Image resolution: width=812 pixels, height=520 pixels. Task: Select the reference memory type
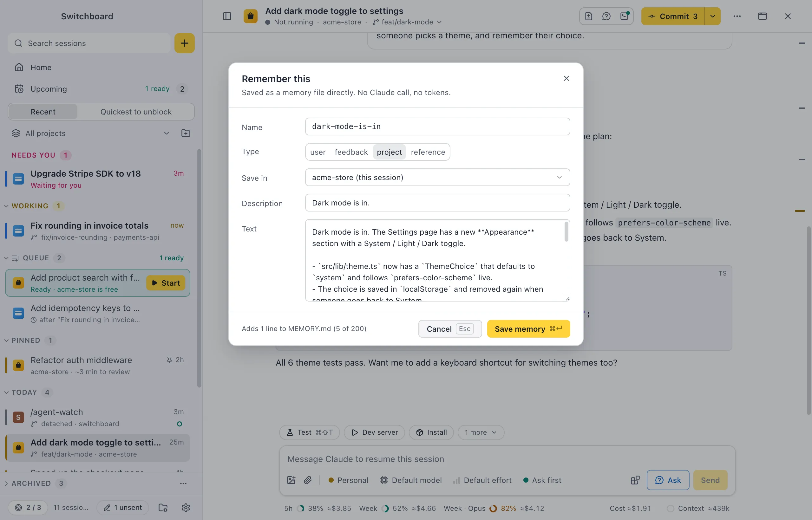(x=428, y=152)
